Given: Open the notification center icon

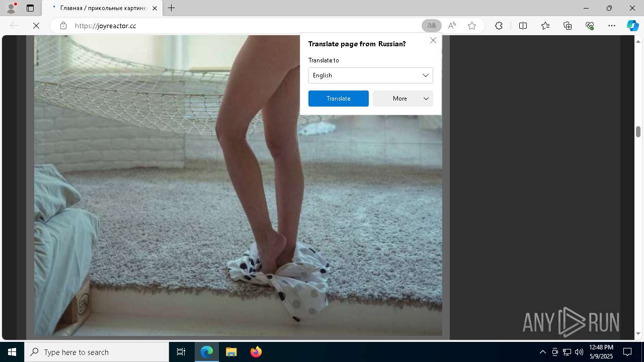Looking at the screenshot, I should click(x=627, y=352).
